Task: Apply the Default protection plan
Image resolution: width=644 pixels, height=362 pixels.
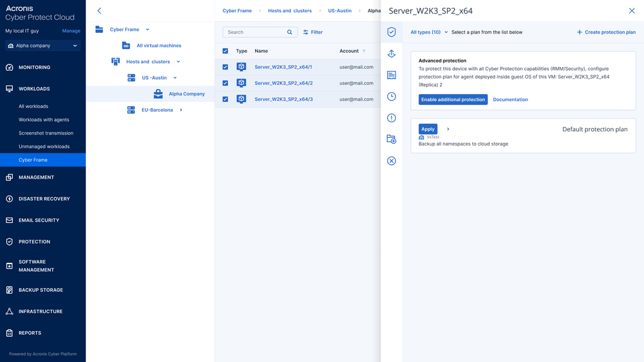Action: pos(428,129)
